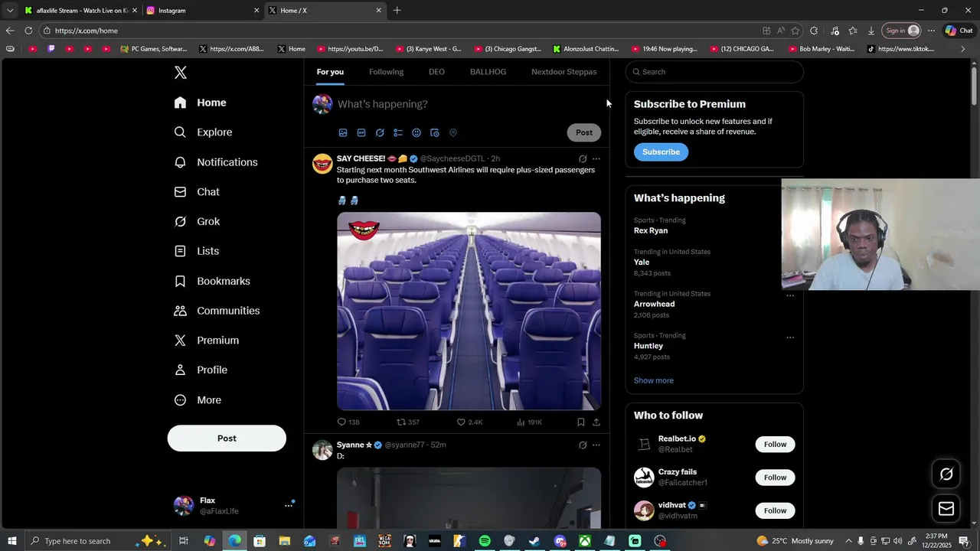This screenshot has width=980, height=551.
Task: Open Grok explain on Syanne post
Action: (583, 445)
